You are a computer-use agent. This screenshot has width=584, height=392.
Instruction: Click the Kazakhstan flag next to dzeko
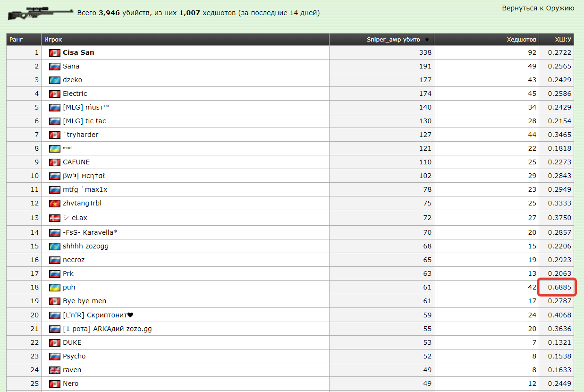point(55,80)
